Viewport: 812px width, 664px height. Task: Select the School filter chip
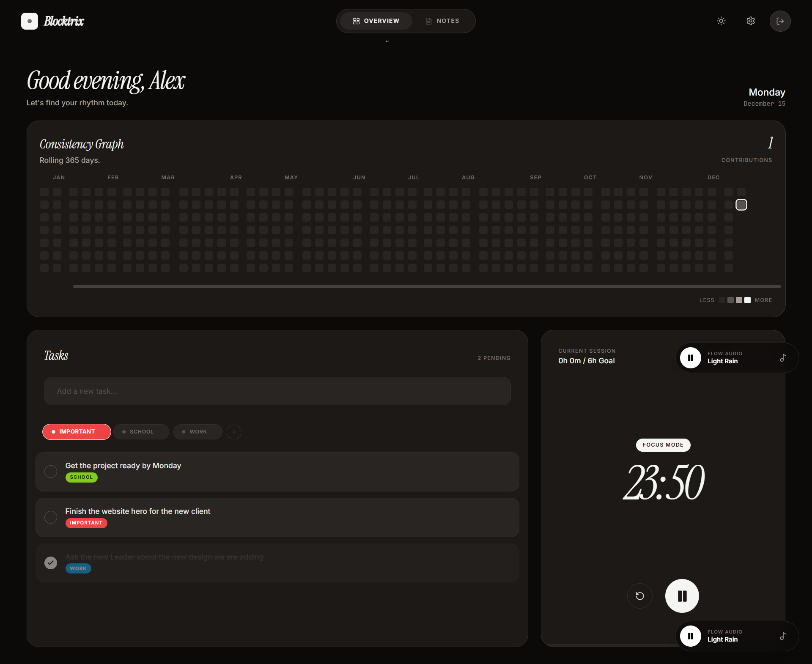pos(141,432)
